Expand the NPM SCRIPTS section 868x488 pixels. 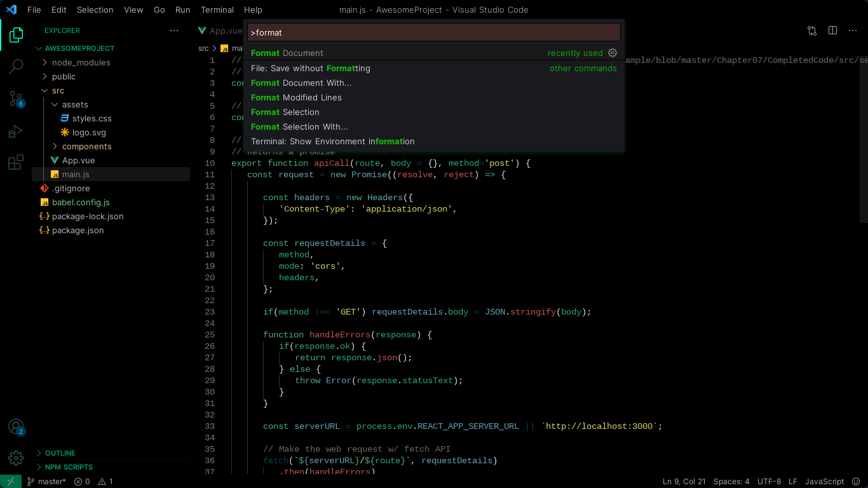click(111, 467)
